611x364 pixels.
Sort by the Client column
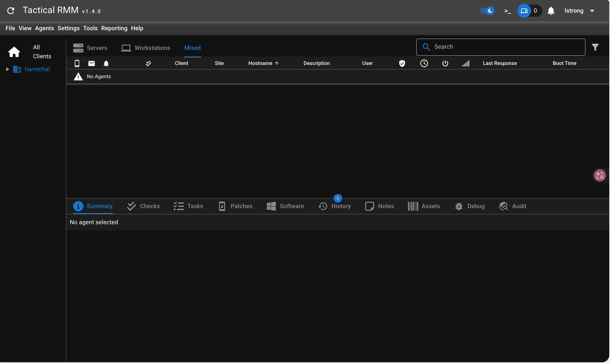[182, 63]
